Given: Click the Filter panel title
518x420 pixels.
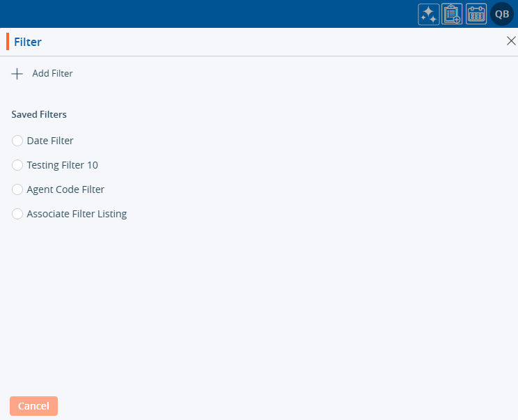Looking at the screenshot, I should click(28, 42).
